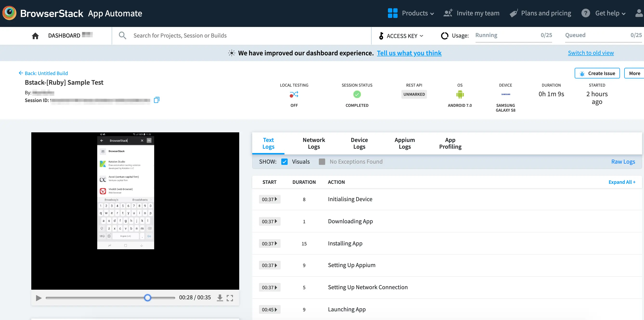Download the session video

pyautogui.click(x=220, y=298)
